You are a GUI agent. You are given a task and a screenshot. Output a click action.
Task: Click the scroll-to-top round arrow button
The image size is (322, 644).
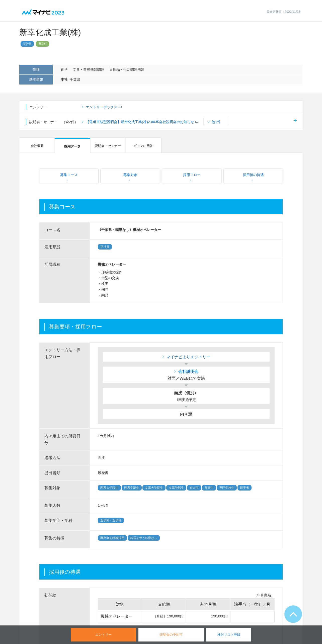click(x=293, y=614)
